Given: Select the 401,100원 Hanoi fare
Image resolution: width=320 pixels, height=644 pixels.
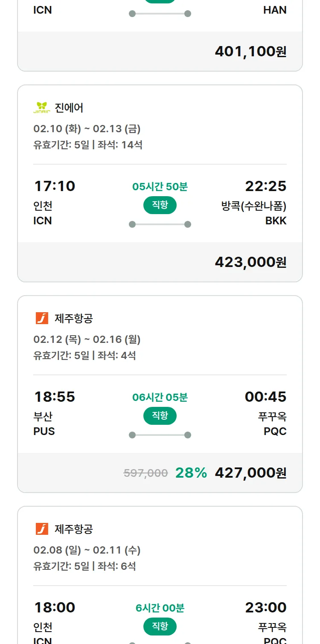Looking at the screenshot, I should coord(250,52).
